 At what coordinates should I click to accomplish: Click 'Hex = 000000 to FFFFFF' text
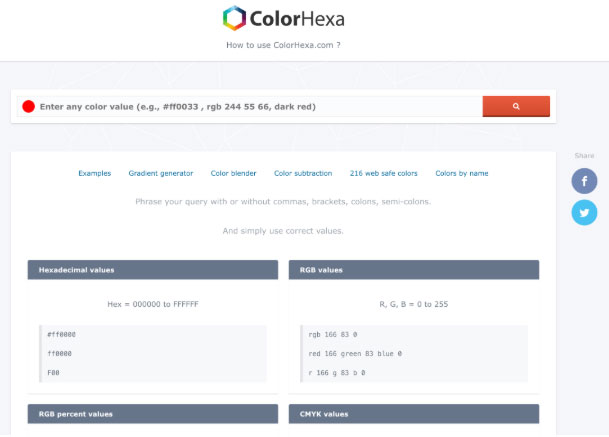(x=153, y=304)
